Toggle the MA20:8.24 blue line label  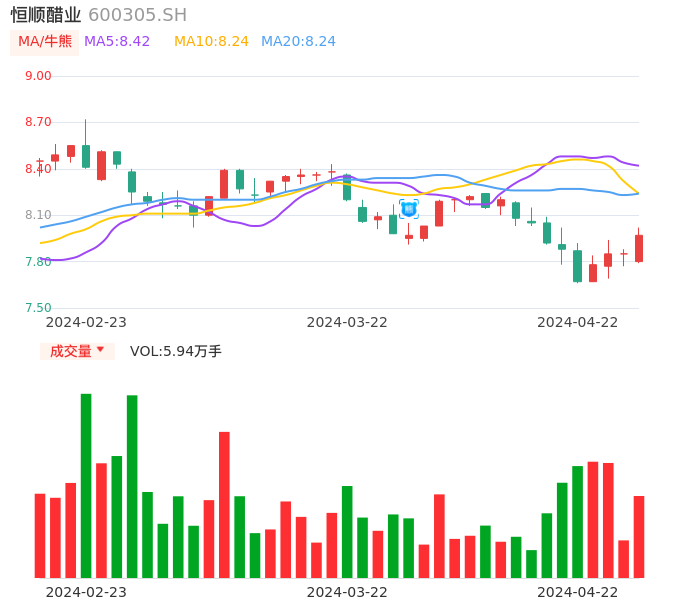tap(298, 42)
